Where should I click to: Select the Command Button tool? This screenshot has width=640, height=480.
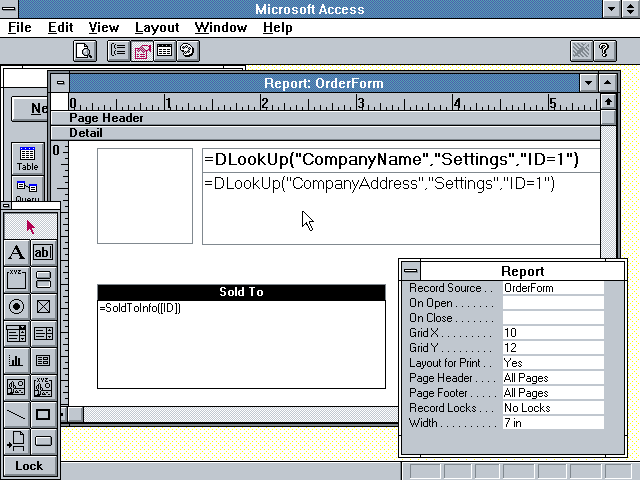click(44, 441)
